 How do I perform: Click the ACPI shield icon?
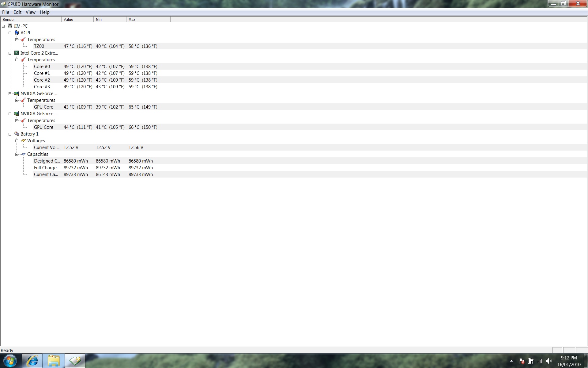[17, 33]
